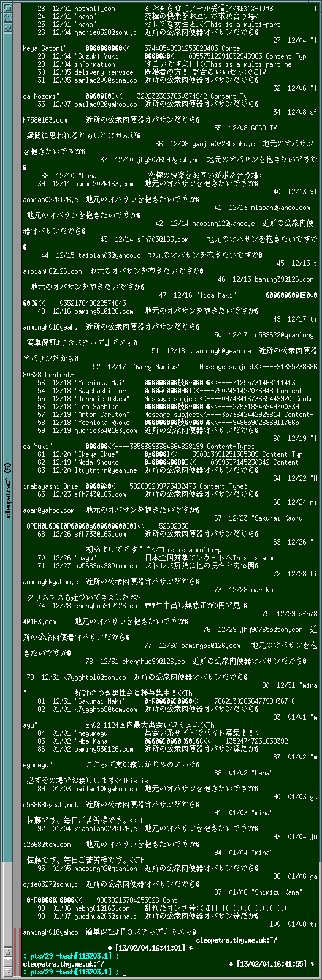Click the vertical title "cleopatra:~ (5)"

(8, 490)
